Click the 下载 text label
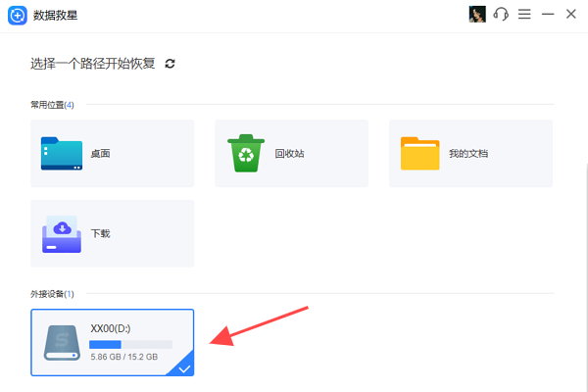Image resolution: width=588 pixels, height=392 pixels. pos(100,234)
